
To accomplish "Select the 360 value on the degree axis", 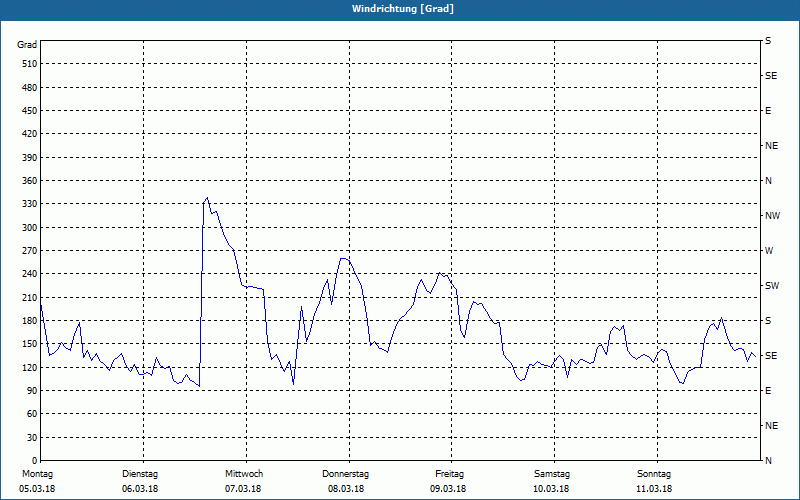I will pyautogui.click(x=30, y=181).
